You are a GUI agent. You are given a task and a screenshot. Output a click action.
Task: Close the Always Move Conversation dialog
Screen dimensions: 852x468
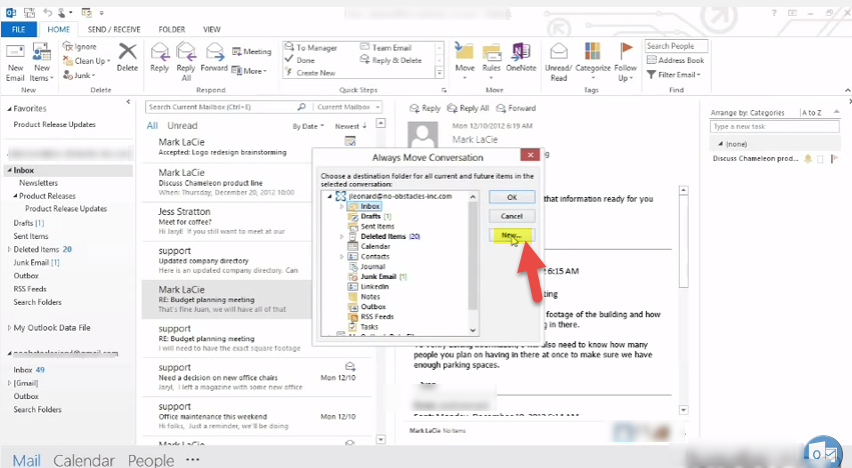tap(530, 155)
